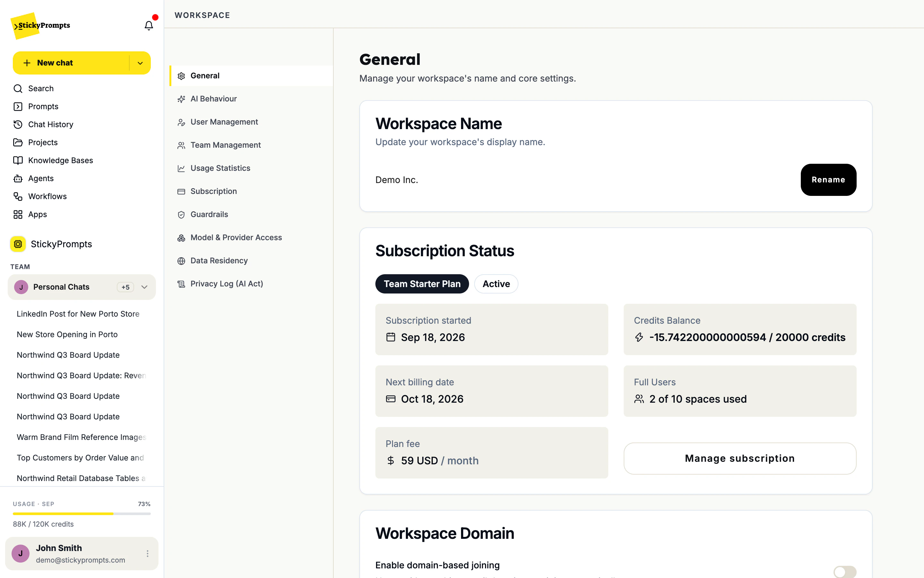
Task: Click the Workflows icon
Action: pos(18,197)
